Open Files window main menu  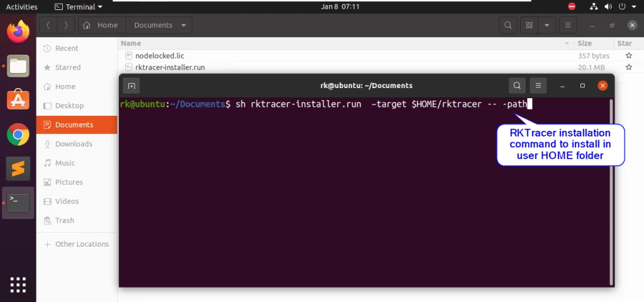568,25
